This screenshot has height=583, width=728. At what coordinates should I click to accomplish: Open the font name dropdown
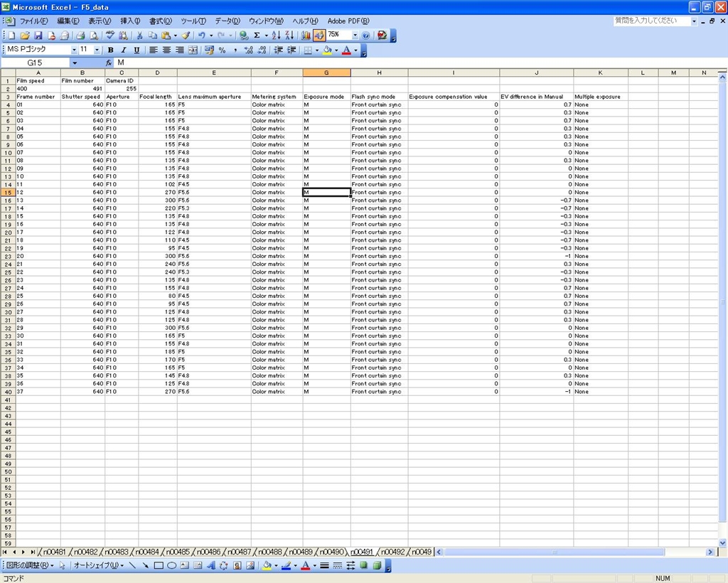point(74,50)
